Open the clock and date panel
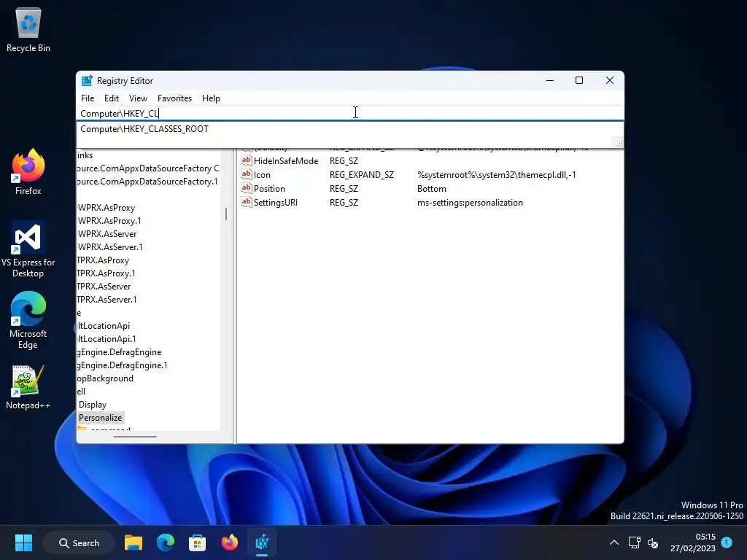 click(693, 542)
